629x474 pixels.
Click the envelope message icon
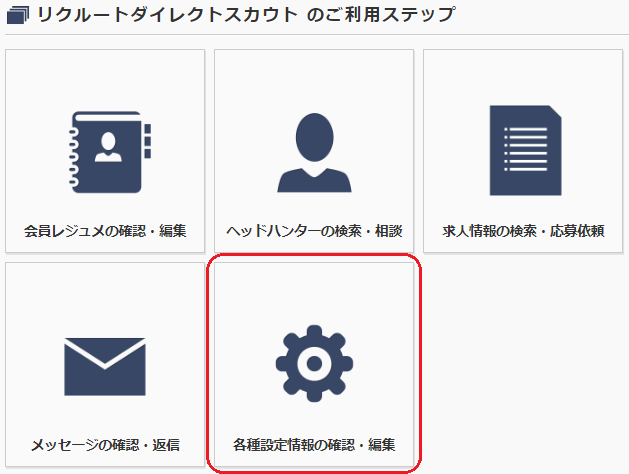(105, 367)
